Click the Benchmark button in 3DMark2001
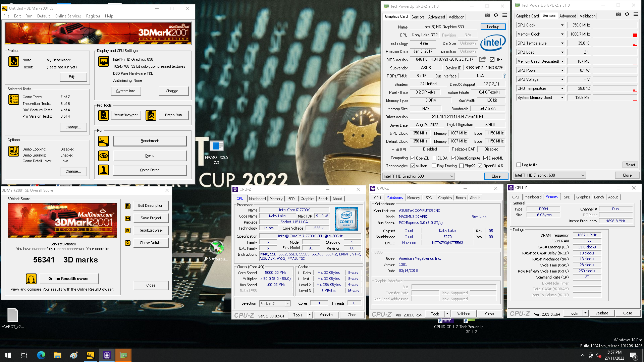This screenshot has height=362, width=644. pyautogui.click(x=150, y=141)
